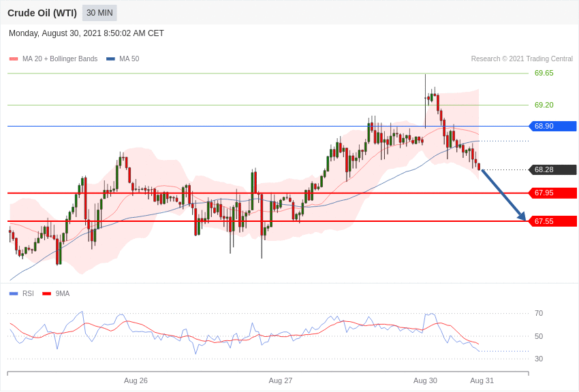This screenshot has height=392, width=579.
Task: Click the black 68.28 current price tag
Action: (553, 169)
